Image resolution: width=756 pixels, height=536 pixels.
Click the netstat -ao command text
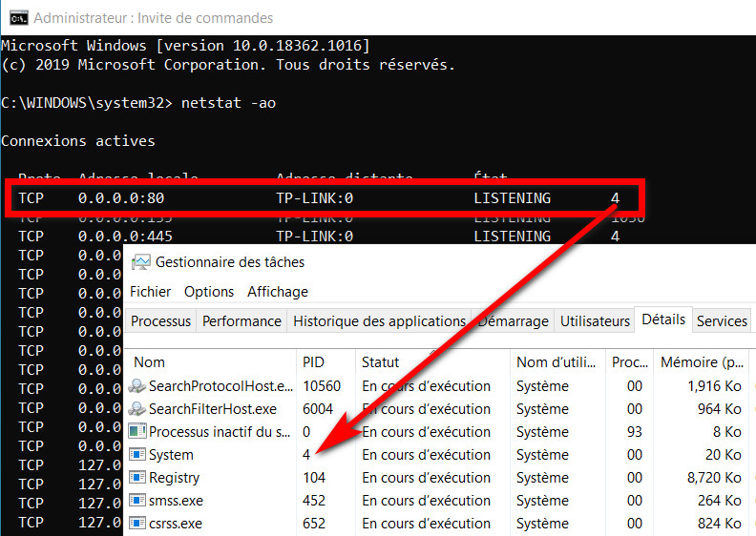(x=228, y=103)
